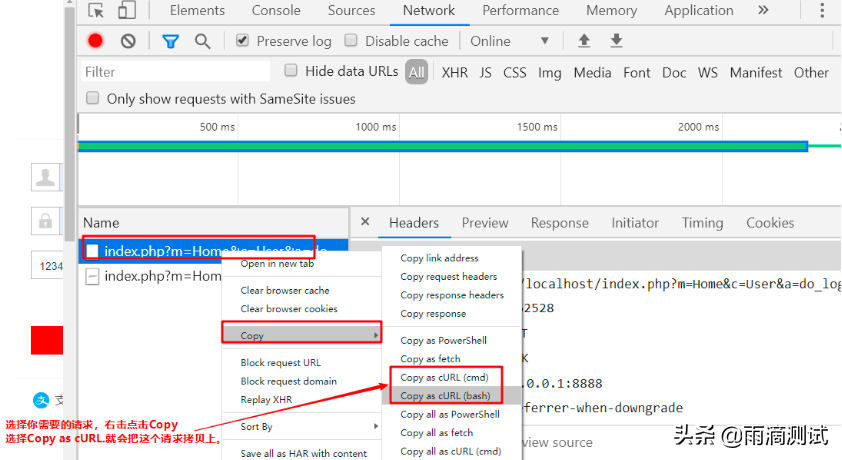Screen dimensions: 842x460
Task: Uncheck the Preserve log checkbox
Action: click(242, 41)
